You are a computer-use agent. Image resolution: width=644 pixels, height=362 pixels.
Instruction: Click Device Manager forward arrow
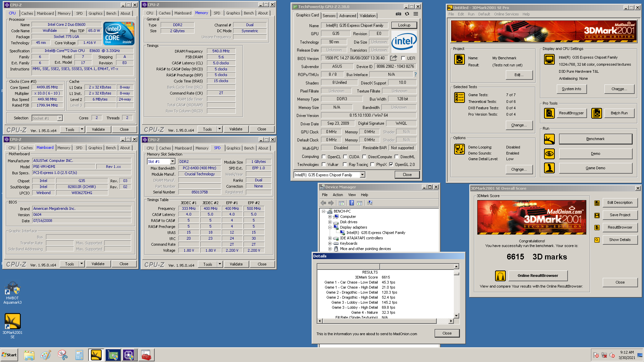tap(331, 203)
